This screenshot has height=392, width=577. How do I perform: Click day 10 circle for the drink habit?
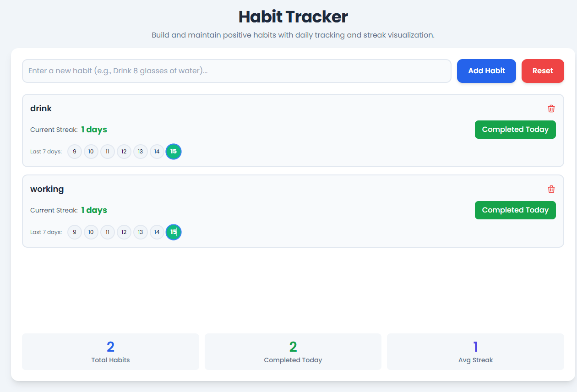(x=91, y=152)
